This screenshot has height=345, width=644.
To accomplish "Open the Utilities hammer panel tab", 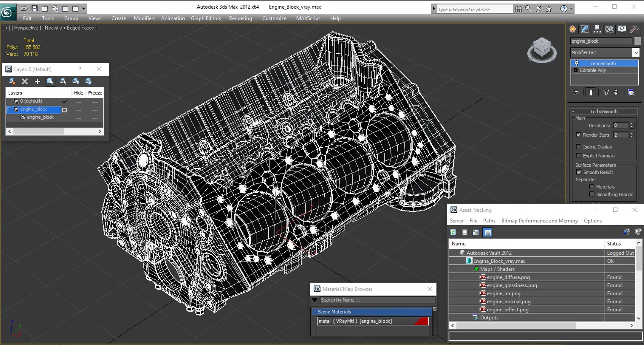I will tap(634, 29).
